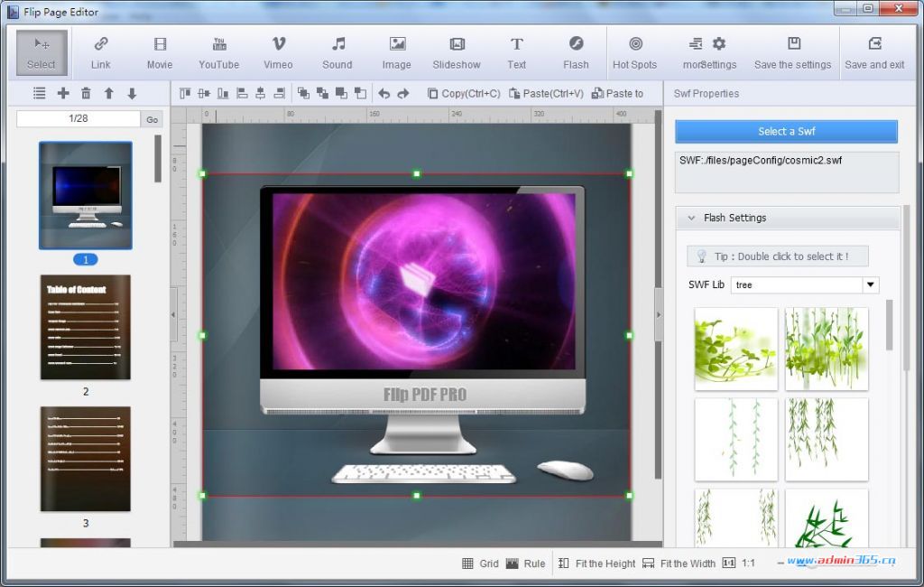The image size is (924, 587).
Task: Move page down with arrow icon
Action: tap(132, 93)
